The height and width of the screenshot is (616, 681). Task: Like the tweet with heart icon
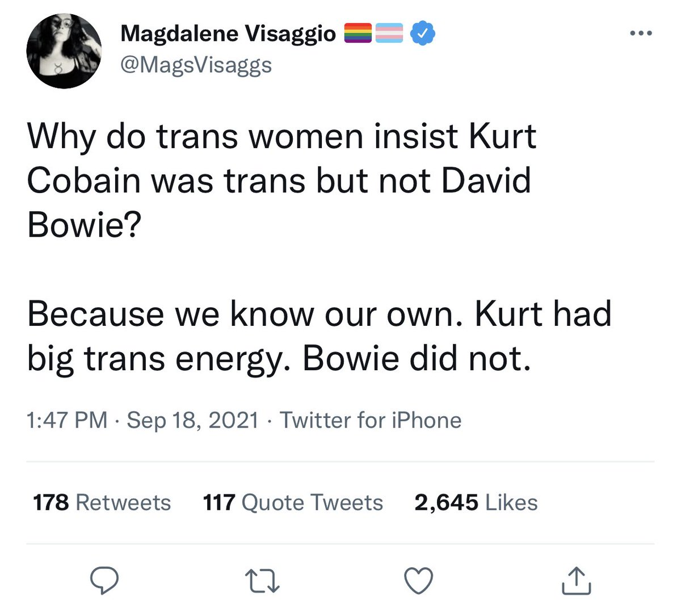click(x=419, y=581)
